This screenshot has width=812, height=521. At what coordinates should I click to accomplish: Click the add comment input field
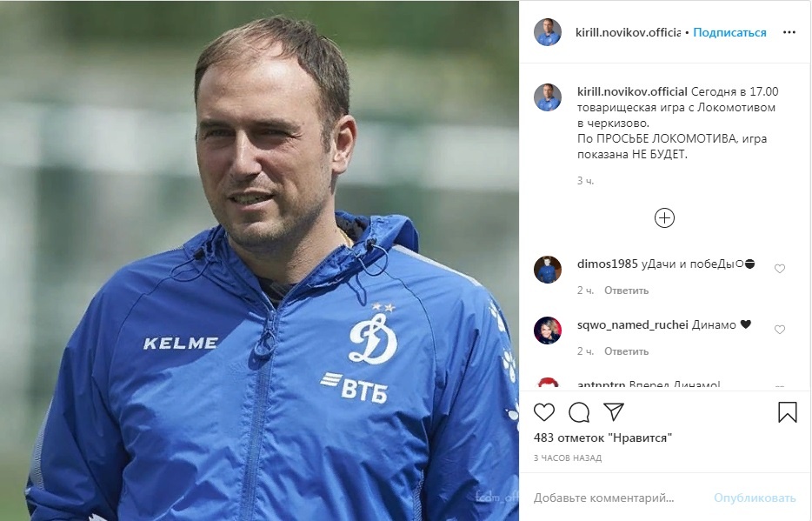pos(619,498)
